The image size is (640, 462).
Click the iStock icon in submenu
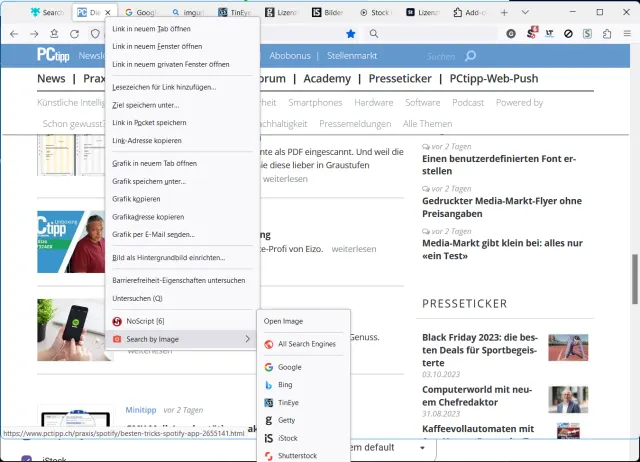269,438
